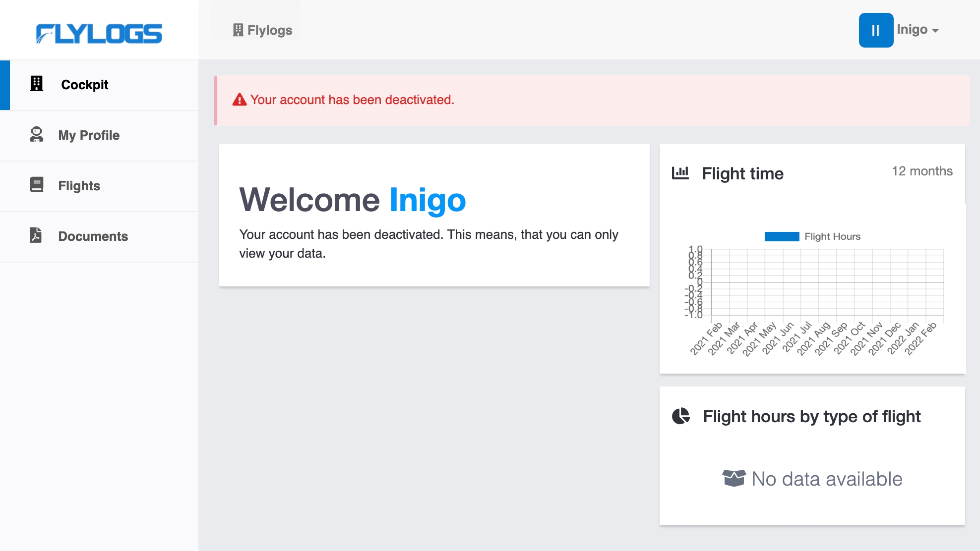Go to My Profile page
Screen dimensions: 980x551
[89, 135]
